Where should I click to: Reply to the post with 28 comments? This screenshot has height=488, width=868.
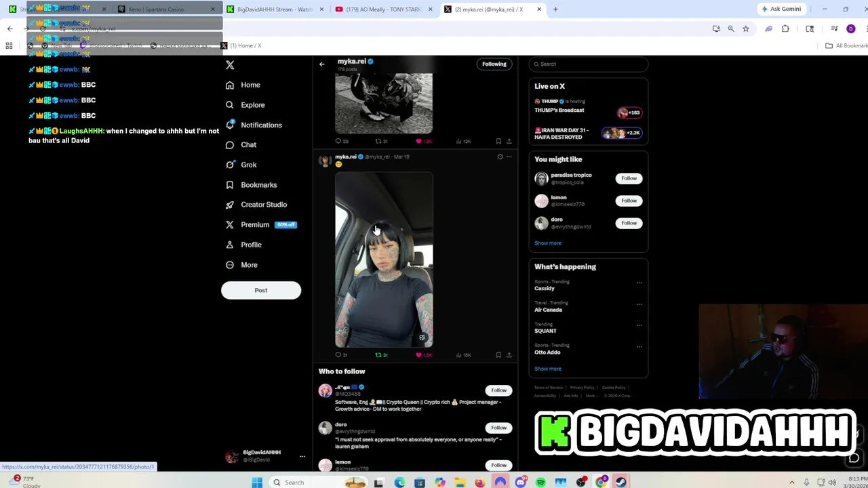click(x=342, y=141)
